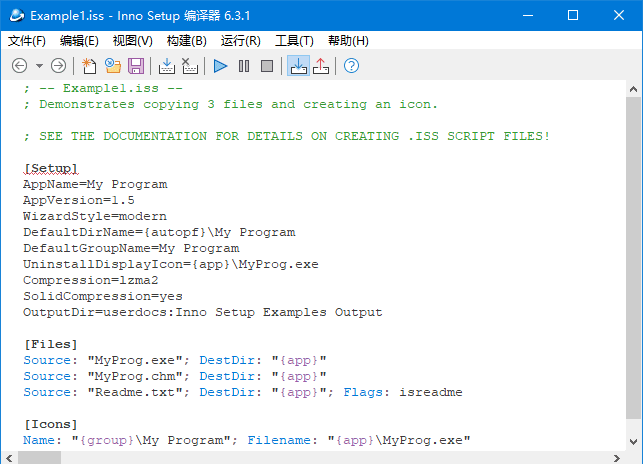Maximize the Inno Setup window

point(573,16)
